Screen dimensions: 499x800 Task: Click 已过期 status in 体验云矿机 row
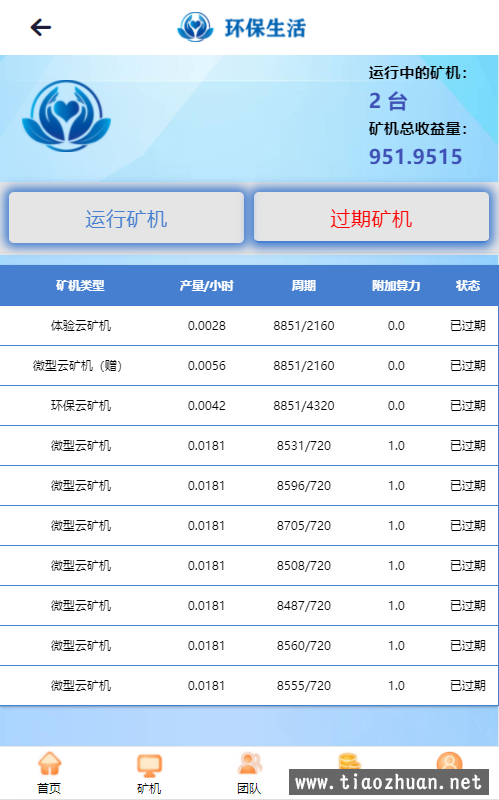[468, 326]
